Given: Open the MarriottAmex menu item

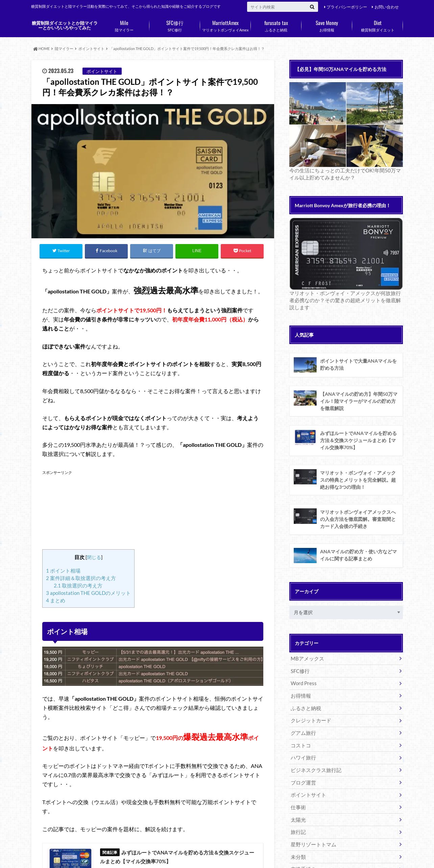Looking at the screenshot, I should tap(225, 26).
